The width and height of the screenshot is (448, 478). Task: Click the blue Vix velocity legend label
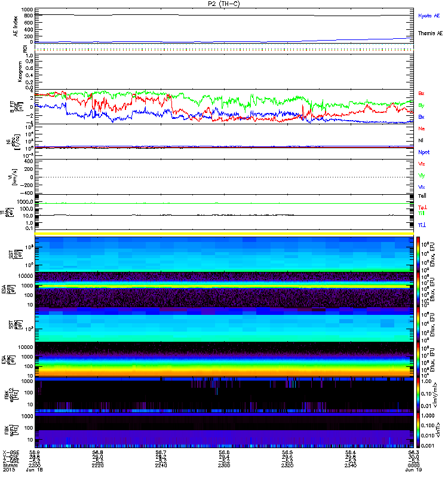click(x=422, y=187)
